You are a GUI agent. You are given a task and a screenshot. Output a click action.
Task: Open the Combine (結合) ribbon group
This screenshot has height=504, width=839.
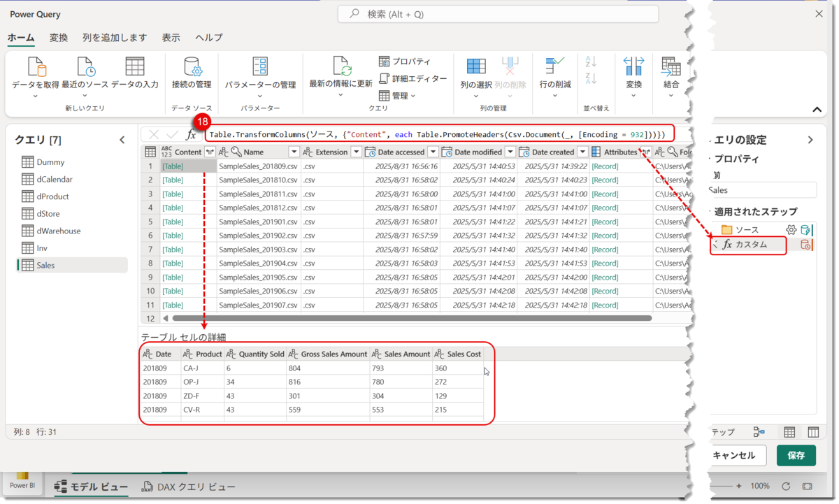671,77
